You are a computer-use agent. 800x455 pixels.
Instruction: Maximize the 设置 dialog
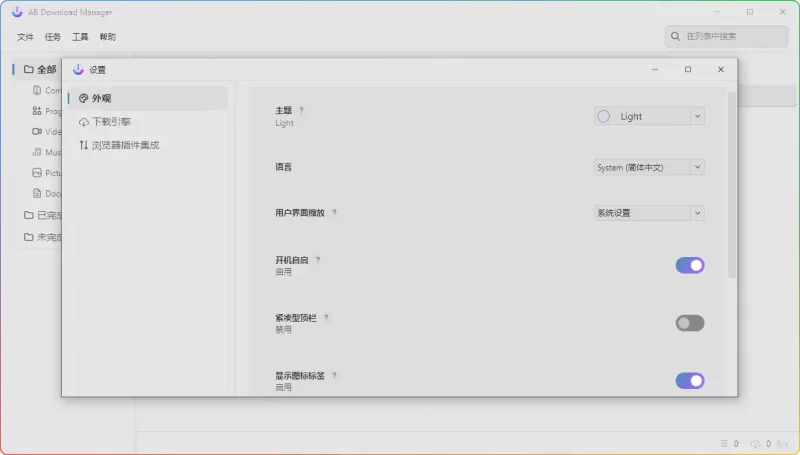(688, 69)
